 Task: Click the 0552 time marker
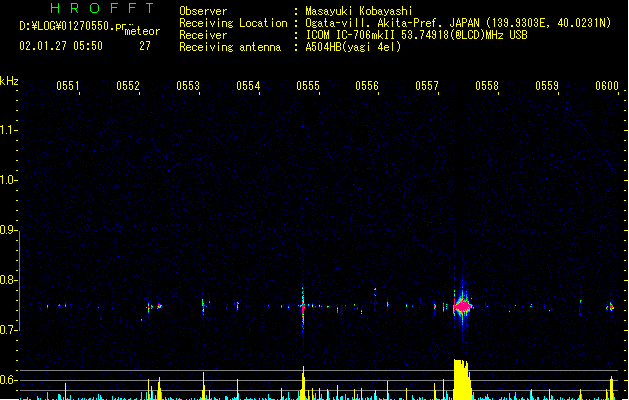(128, 86)
